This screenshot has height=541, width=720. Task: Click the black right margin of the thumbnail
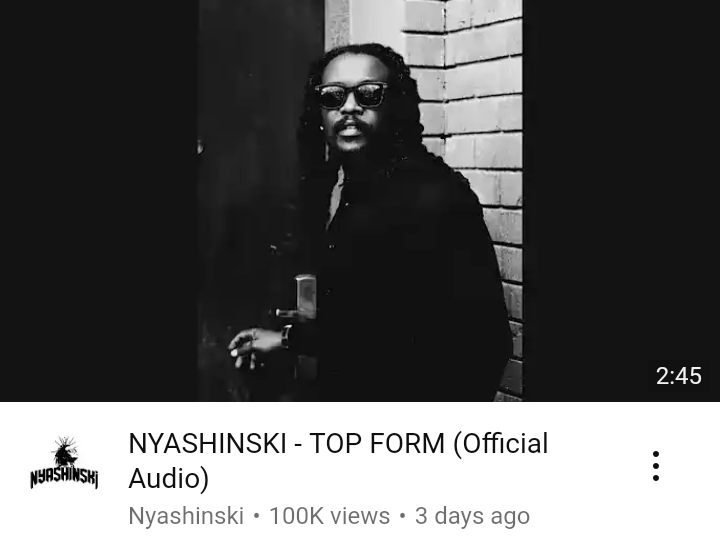pos(621,184)
